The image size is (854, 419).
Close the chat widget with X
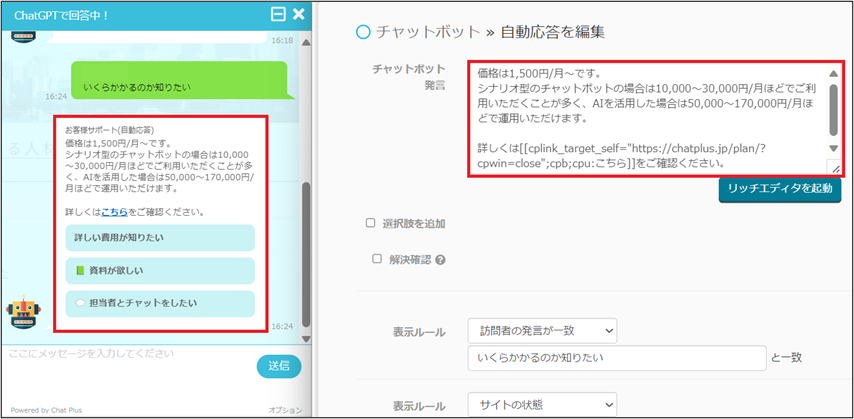(298, 14)
